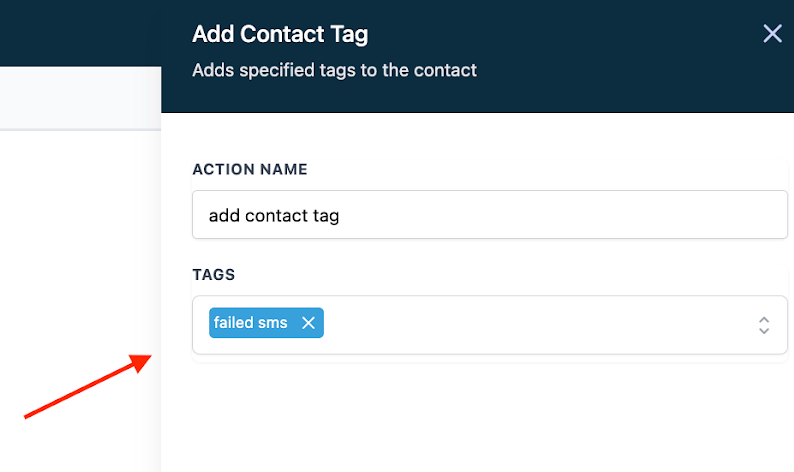Close the Add Contact Tag panel

pyautogui.click(x=772, y=34)
